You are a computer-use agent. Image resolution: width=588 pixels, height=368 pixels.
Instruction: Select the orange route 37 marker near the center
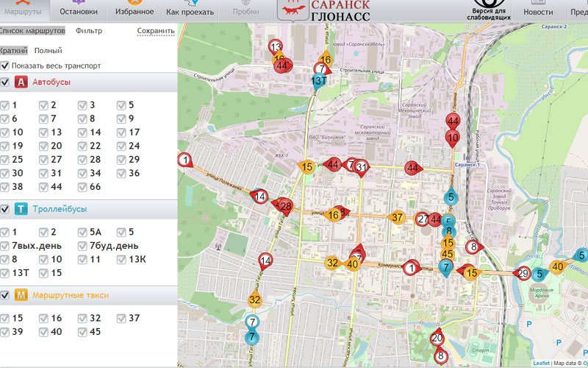tap(398, 217)
